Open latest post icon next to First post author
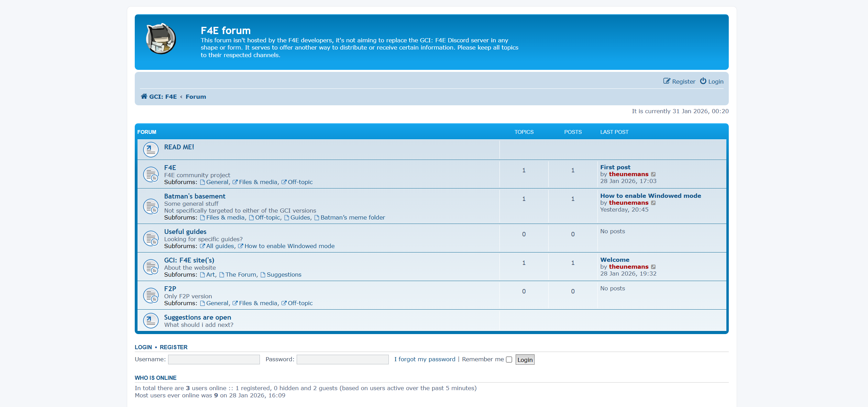This screenshot has height=407, width=868. tap(653, 174)
